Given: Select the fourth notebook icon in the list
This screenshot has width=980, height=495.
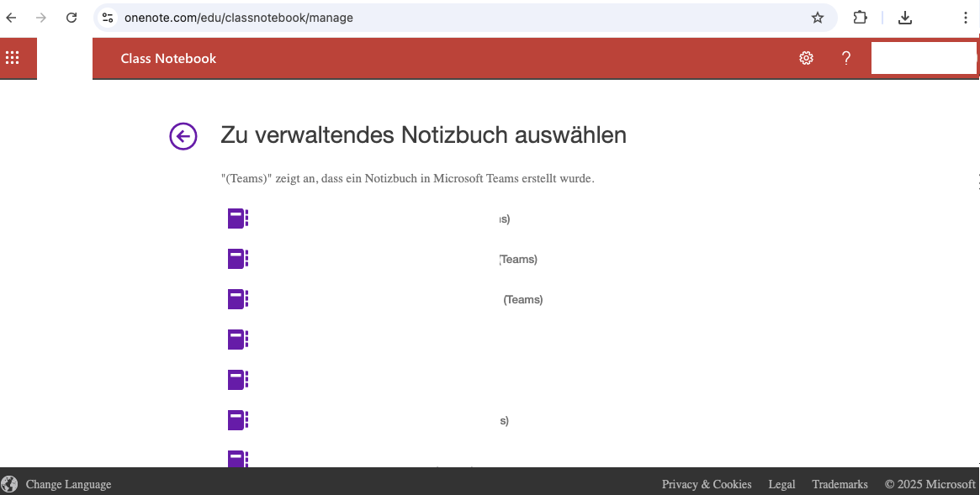Looking at the screenshot, I should click(237, 340).
